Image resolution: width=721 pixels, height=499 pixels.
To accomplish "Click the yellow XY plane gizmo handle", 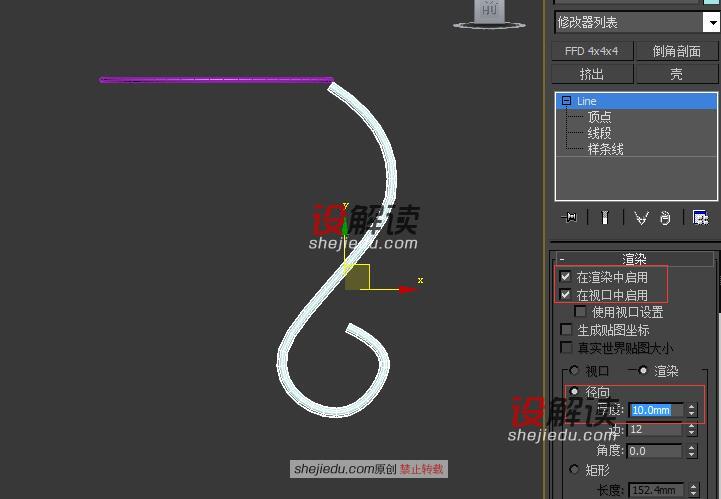I will click(357, 277).
